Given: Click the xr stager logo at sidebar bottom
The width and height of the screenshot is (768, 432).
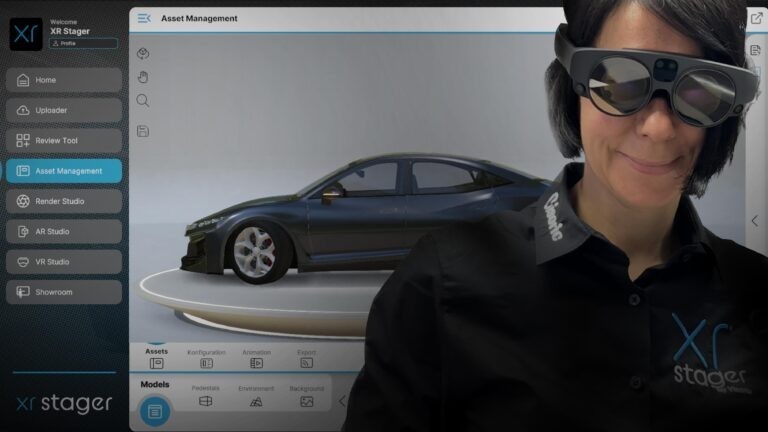Looking at the screenshot, I should tap(64, 404).
